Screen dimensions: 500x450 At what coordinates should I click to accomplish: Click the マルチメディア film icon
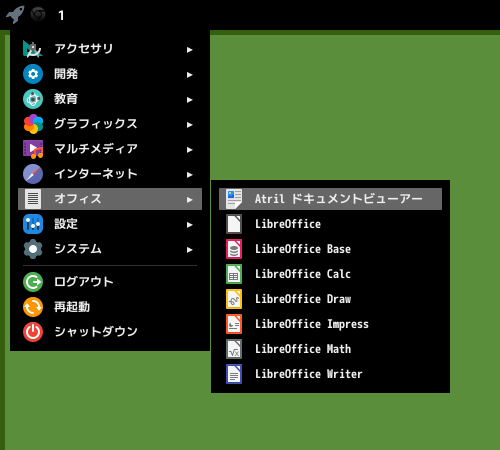point(33,149)
